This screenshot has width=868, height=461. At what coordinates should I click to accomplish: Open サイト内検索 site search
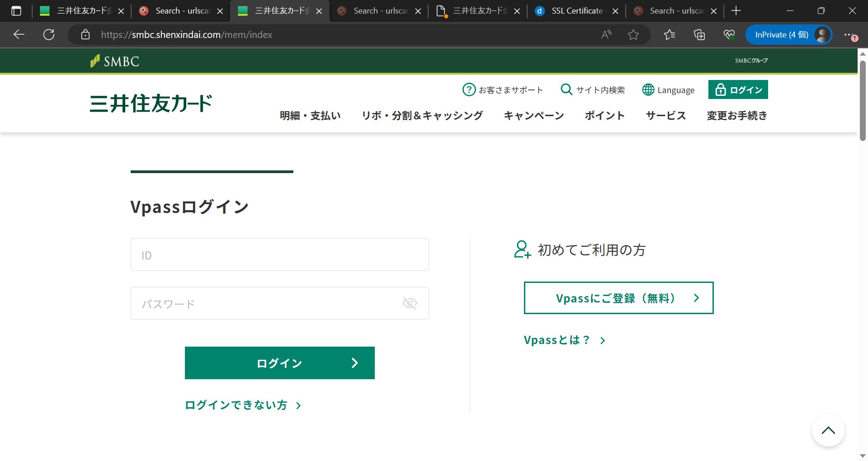(593, 89)
